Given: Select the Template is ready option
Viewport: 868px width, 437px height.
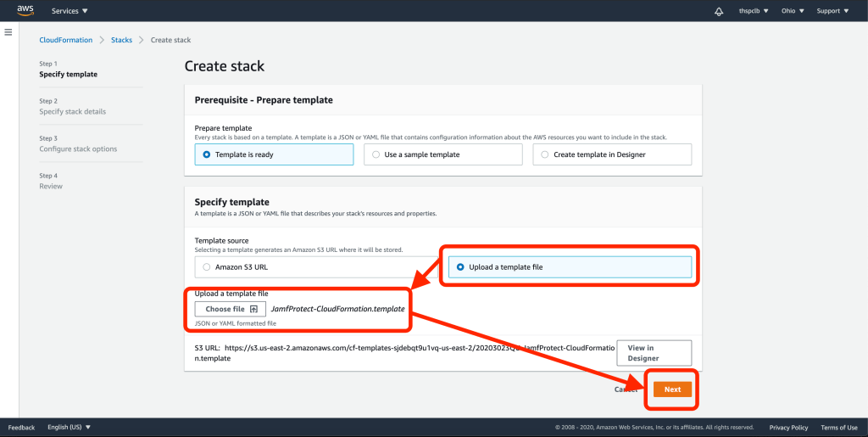Looking at the screenshot, I should coord(206,154).
